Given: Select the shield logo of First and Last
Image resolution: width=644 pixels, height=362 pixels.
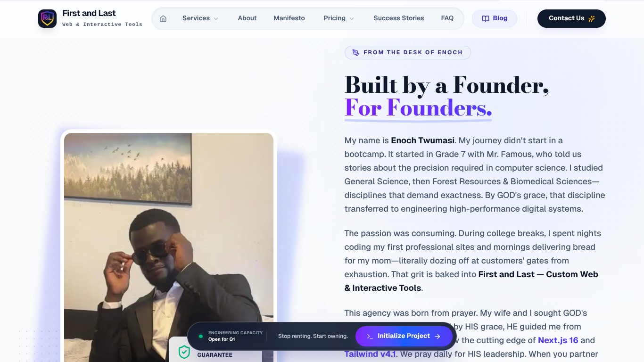Looking at the screenshot, I should tap(47, 18).
